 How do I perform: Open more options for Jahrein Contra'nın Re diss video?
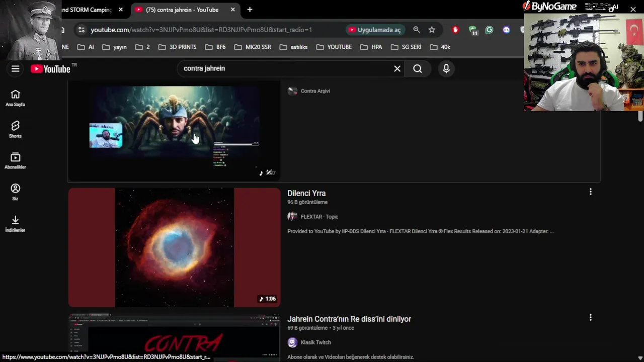point(590,317)
